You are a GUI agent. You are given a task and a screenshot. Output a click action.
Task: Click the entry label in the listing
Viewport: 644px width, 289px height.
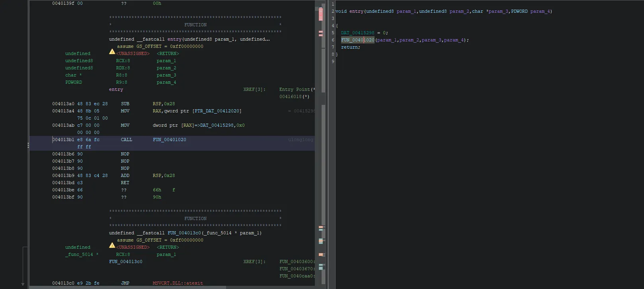(116, 90)
